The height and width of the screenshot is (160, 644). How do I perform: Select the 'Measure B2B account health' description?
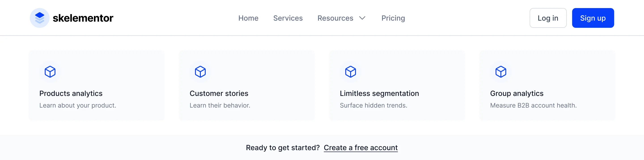pos(533,105)
